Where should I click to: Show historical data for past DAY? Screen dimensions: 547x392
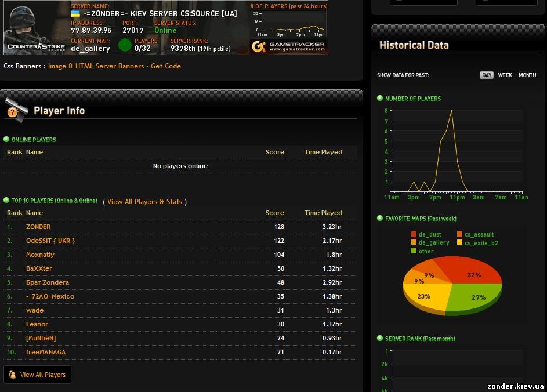point(487,75)
